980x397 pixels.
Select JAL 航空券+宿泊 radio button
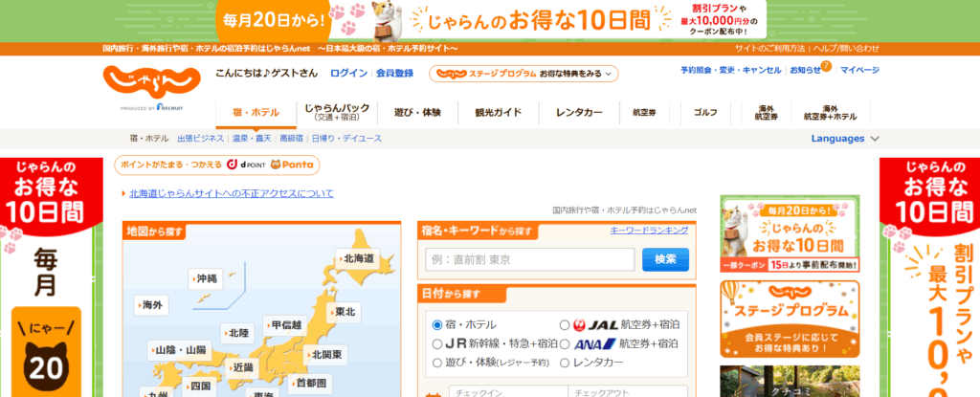[565, 325]
